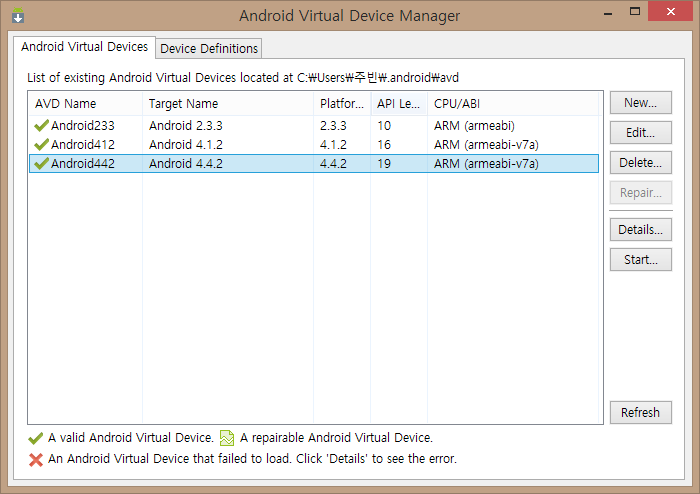Click platform 4.4.2 version cell

333,164
